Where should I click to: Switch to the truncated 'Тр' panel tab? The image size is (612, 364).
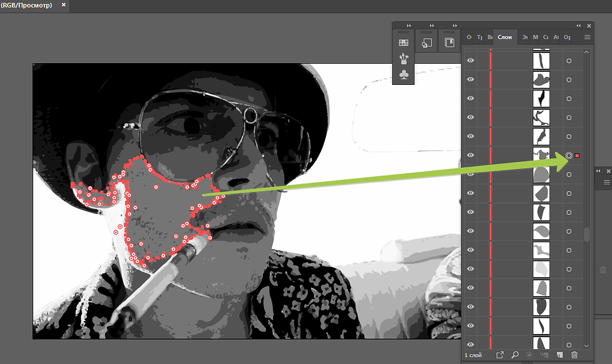(480, 37)
